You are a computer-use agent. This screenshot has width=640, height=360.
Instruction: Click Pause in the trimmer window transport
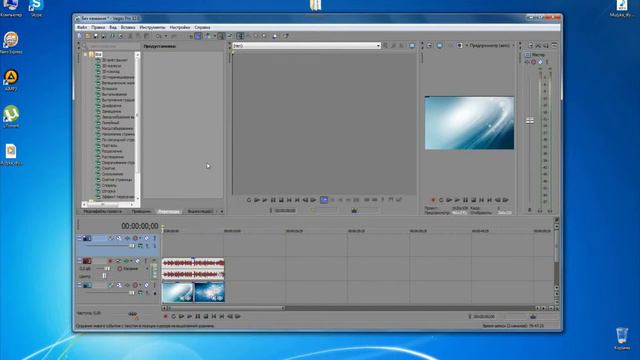[273, 200]
